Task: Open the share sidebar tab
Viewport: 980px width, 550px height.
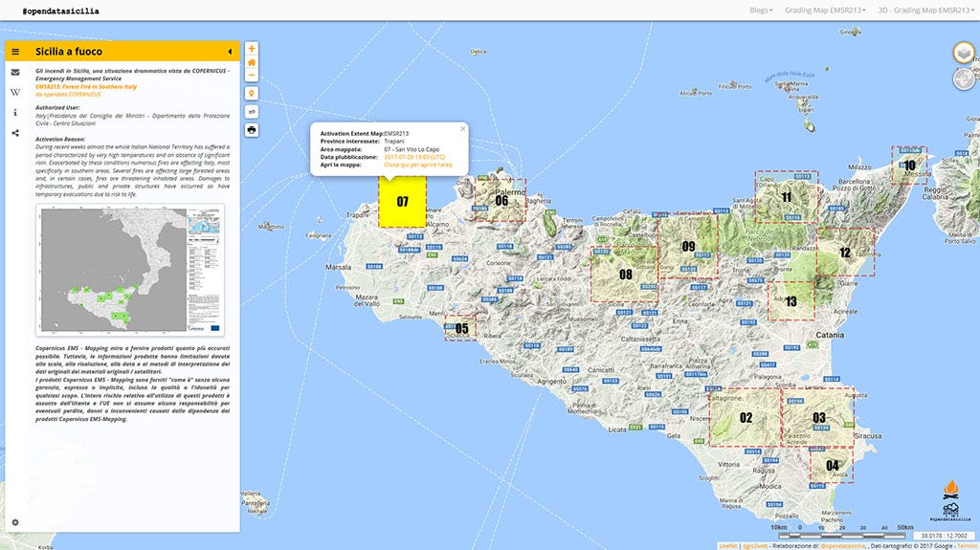Action: pyautogui.click(x=15, y=133)
